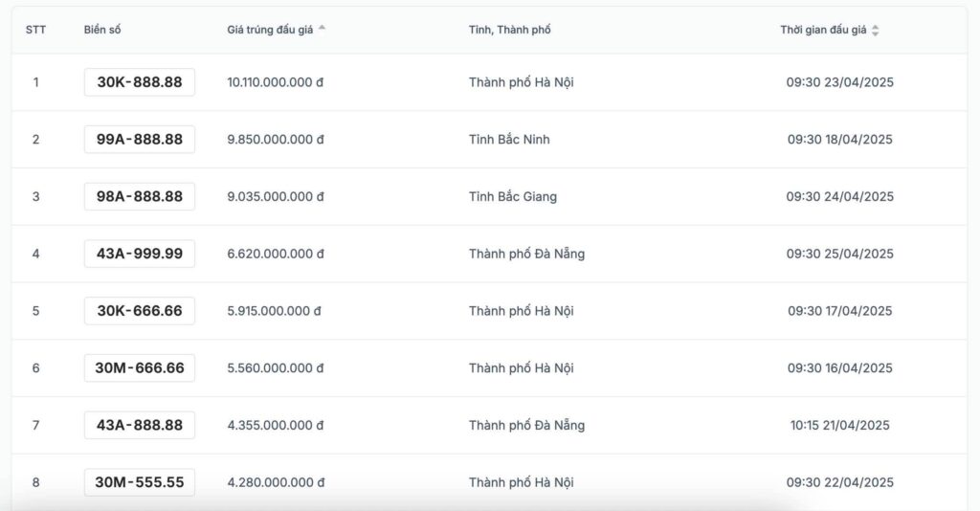Sort by Giá trúng đấu giá arrow icon
980x511 pixels.
point(322,28)
